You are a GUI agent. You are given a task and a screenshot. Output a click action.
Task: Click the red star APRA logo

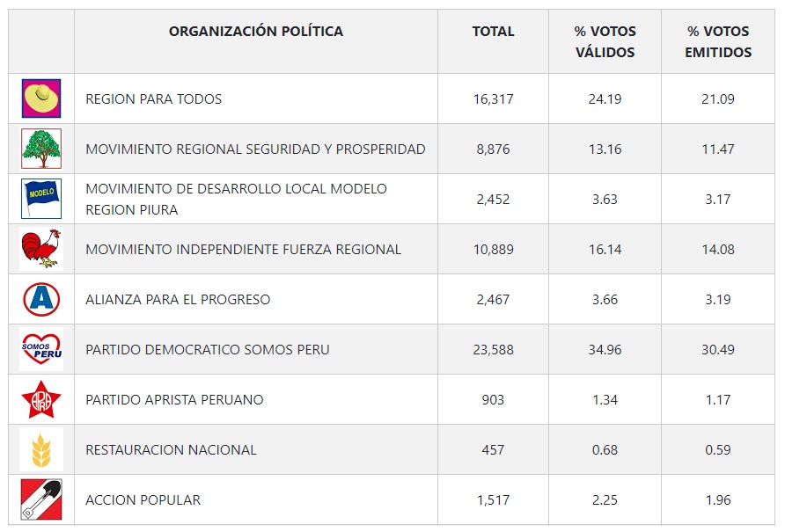pos(41,399)
